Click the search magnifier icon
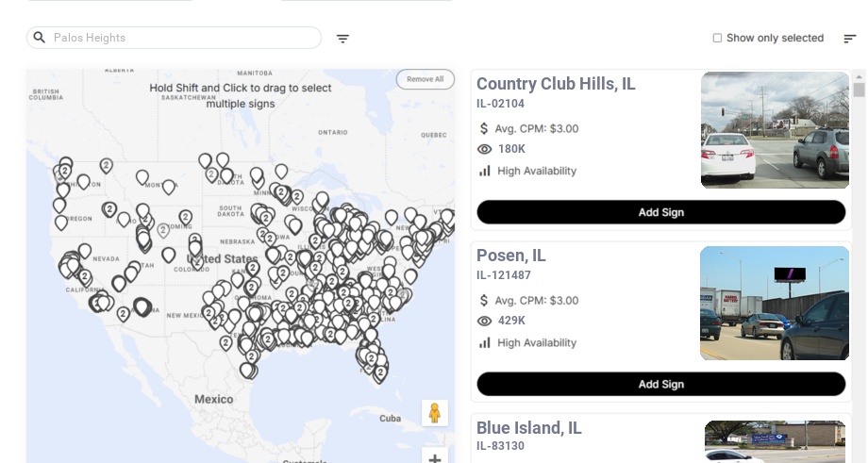This screenshot has height=463, width=868. (40, 38)
